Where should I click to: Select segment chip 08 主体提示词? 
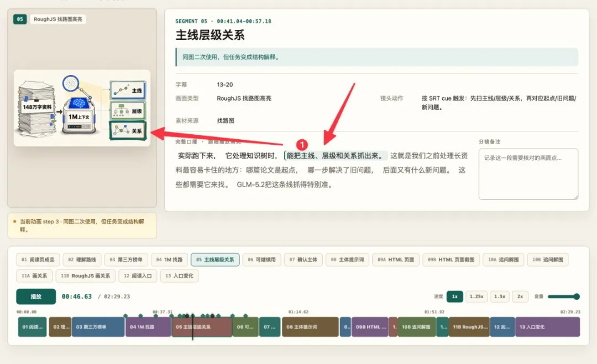click(x=347, y=260)
